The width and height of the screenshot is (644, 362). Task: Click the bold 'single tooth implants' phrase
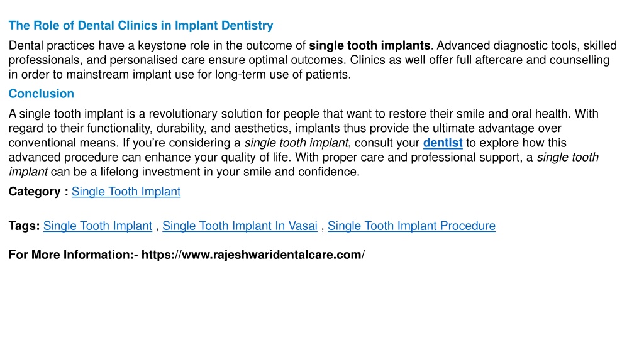point(370,45)
